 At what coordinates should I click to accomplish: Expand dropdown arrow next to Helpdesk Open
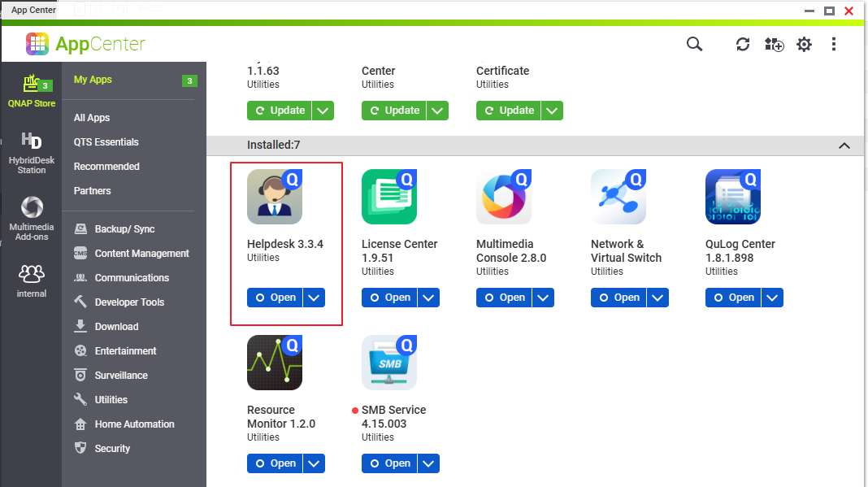click(315, 298)
